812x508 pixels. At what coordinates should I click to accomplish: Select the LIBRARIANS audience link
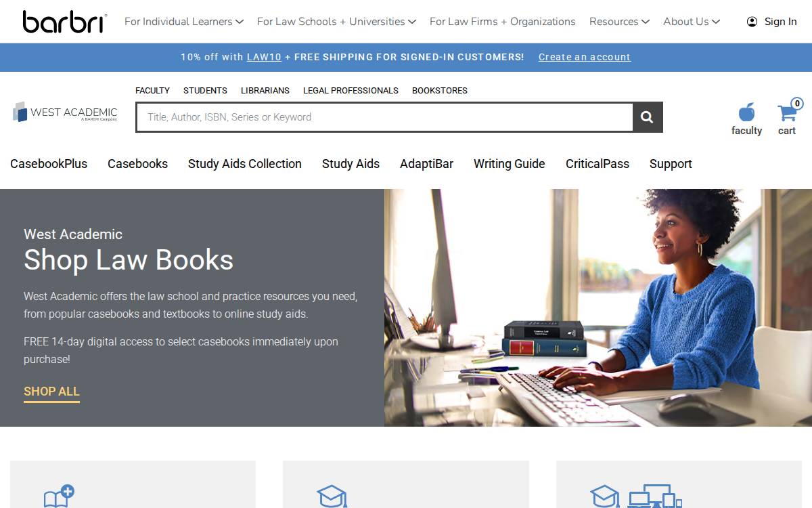[265, 90]
